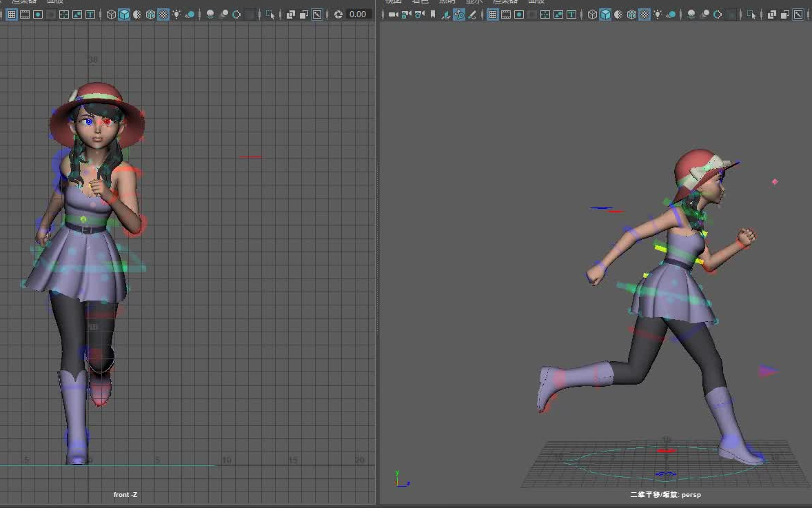Click safe title icon in persp toolbar
This screenshot has height=508, width=812.
[x=571, y=14]
